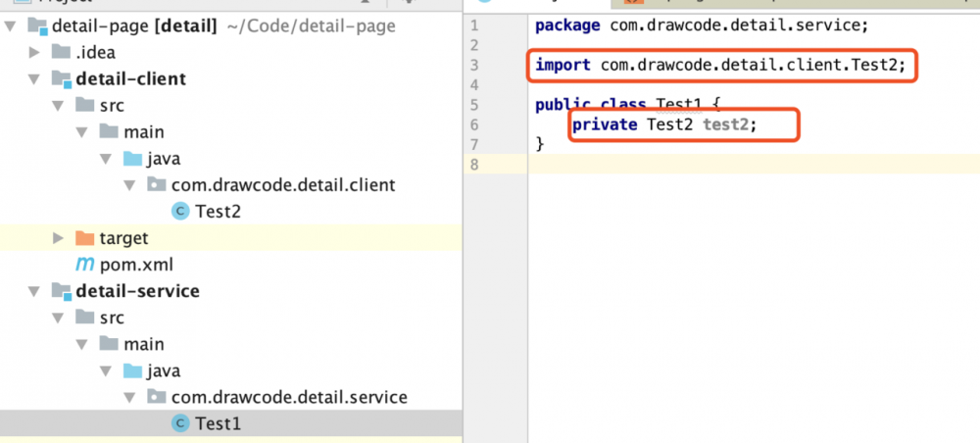
Task: Click the com.drawcode.detail.service package icon
Action: [x=156, y=397]
